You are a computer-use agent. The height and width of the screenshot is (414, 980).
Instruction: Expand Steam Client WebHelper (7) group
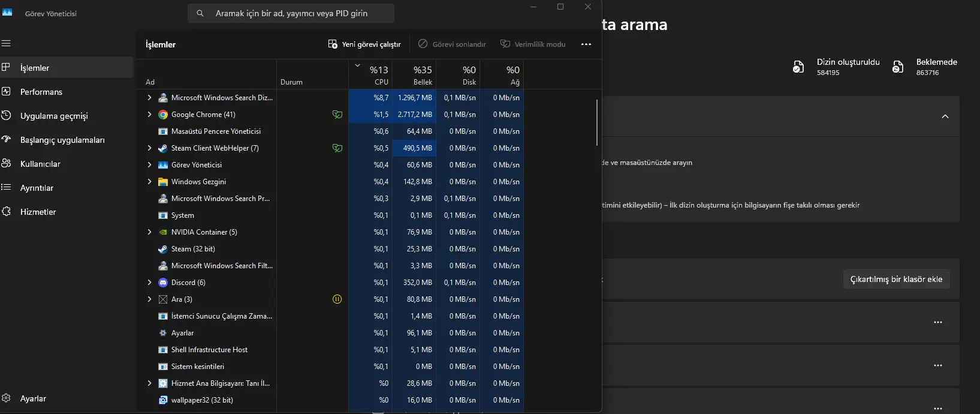coord(149,148)
